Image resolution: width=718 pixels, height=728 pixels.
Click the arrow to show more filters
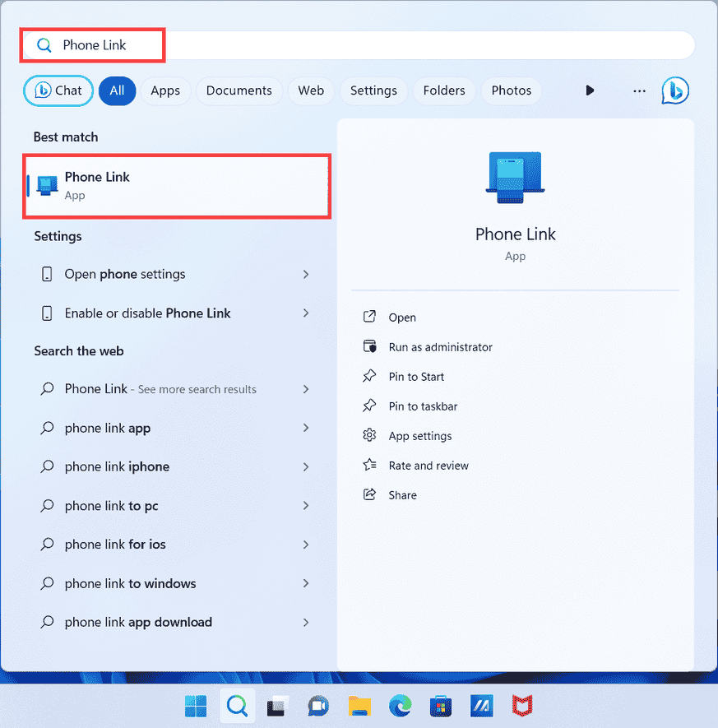coord(590,90)
